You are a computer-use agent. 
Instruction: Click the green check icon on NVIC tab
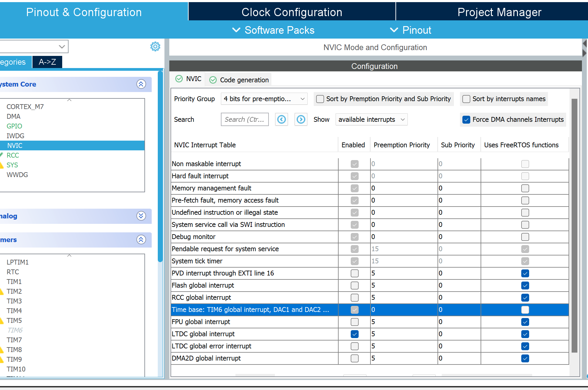click(179, 79)
